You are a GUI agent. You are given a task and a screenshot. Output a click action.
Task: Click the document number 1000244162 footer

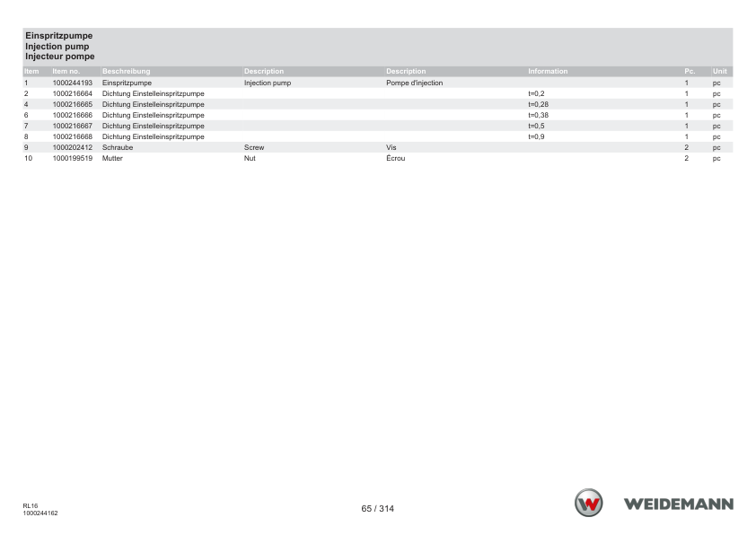click(x=40, y=513)
